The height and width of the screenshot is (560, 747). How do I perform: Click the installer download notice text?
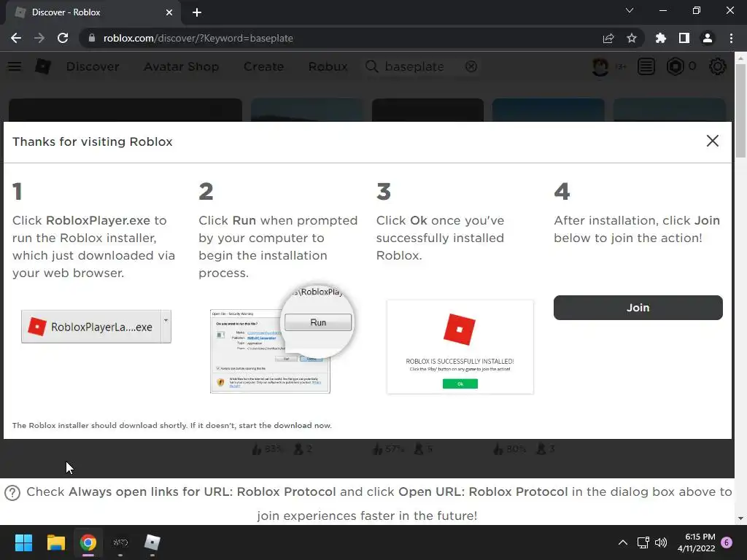[172, 425]
